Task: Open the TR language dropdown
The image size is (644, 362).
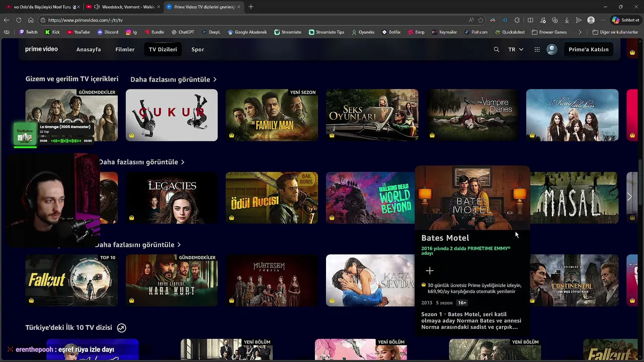Action: coord(516,49)
